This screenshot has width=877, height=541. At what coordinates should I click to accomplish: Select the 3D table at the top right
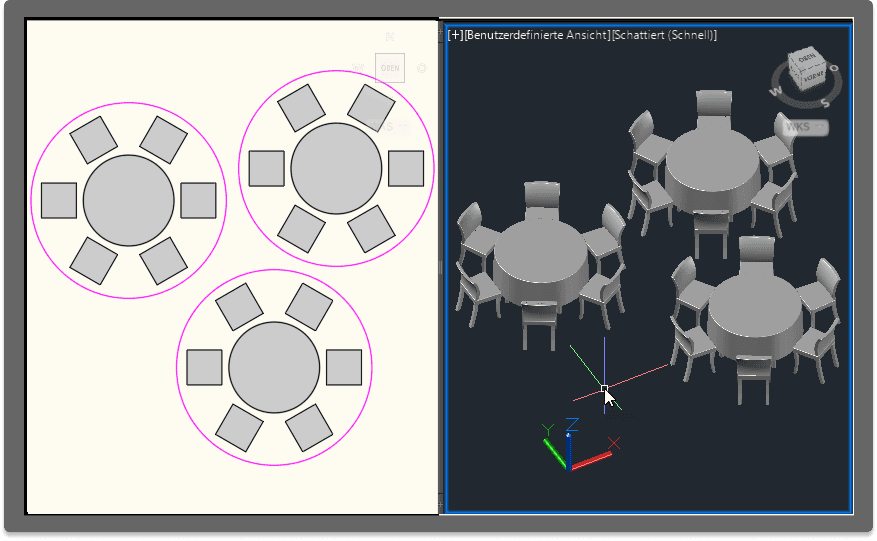(x=711, y=168)
